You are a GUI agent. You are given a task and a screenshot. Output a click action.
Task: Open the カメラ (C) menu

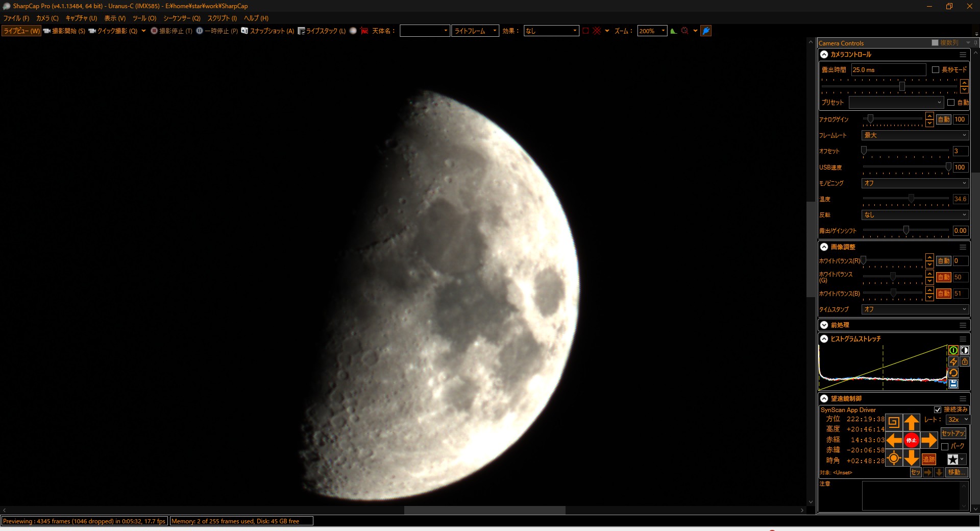tap(47, 18)
